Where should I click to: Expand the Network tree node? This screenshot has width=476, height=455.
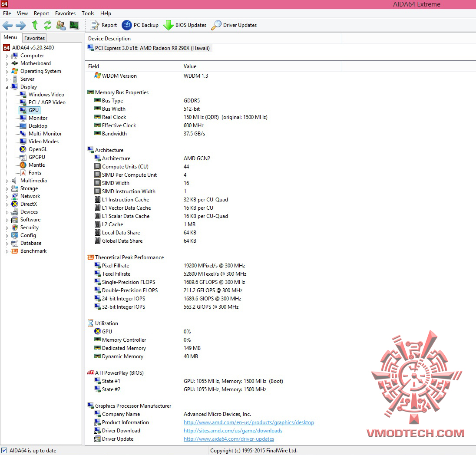[x=7, y=197]
